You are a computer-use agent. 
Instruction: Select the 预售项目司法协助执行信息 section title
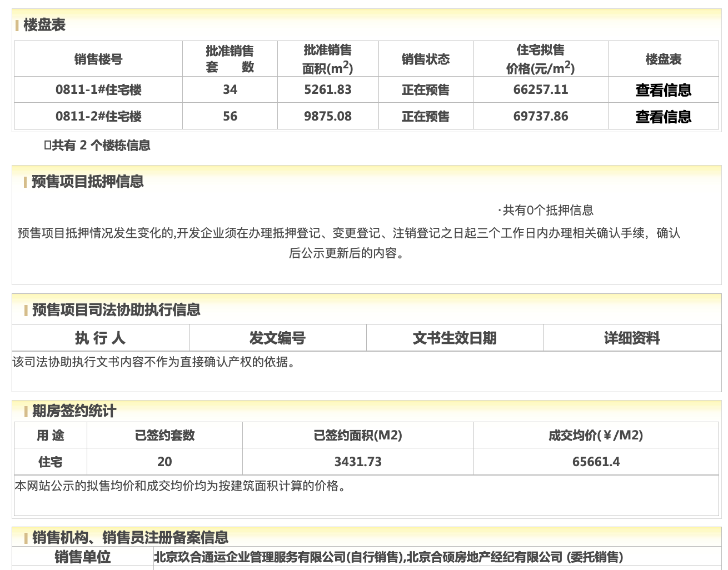coord(116,310)
